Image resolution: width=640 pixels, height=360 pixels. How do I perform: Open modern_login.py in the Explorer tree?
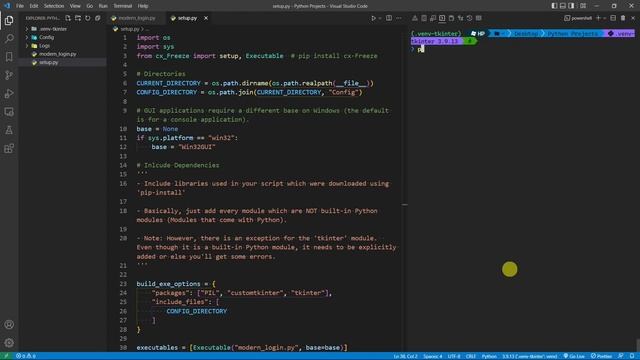(x=58, y=54)
